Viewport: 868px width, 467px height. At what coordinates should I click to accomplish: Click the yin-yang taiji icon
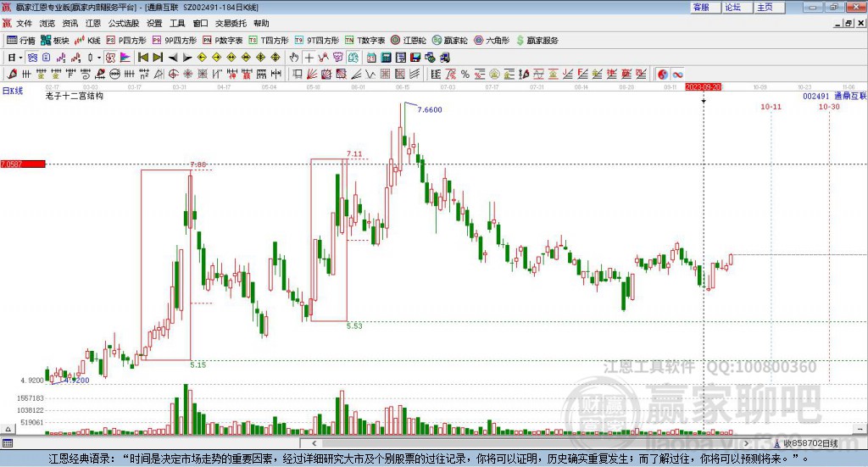coord(663,74)
